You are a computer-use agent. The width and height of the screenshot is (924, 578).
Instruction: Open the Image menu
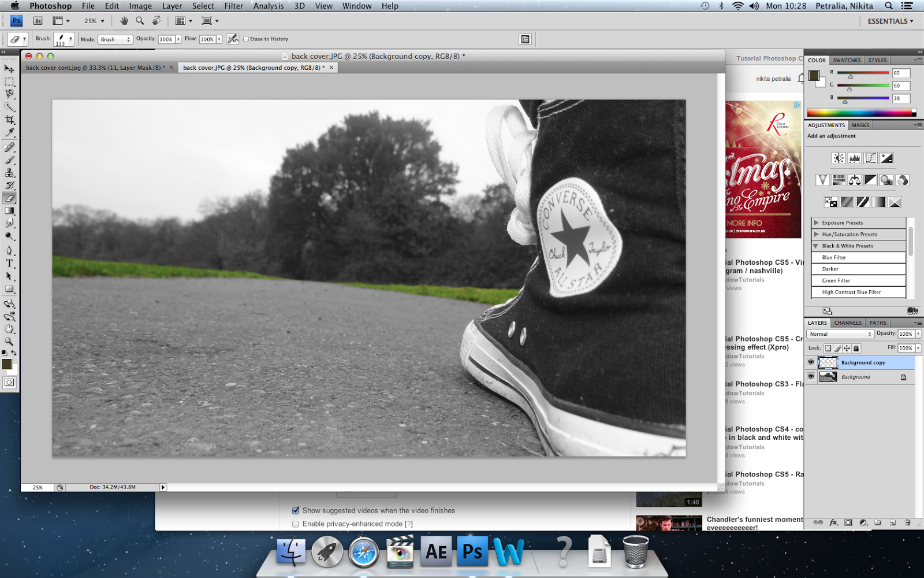[x=140, y=6]
